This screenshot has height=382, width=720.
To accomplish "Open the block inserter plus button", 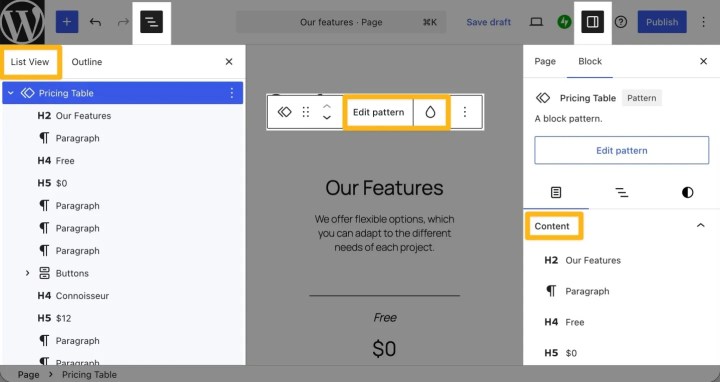I will (x=67, y=22).
